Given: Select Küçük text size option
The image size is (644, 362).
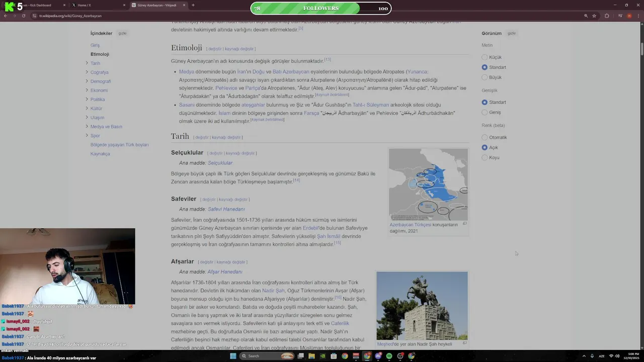Looking at the screenshot, I should point(485,57).
